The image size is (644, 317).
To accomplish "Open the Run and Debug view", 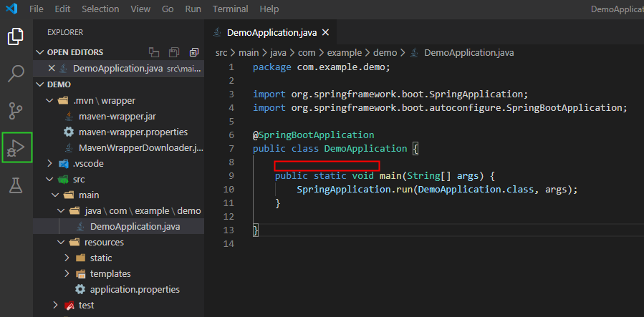I will (x=16, y=147).
